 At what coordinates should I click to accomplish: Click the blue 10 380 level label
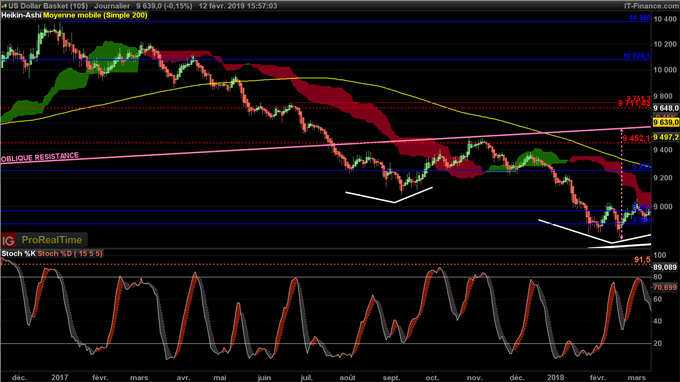coord(640,18)
